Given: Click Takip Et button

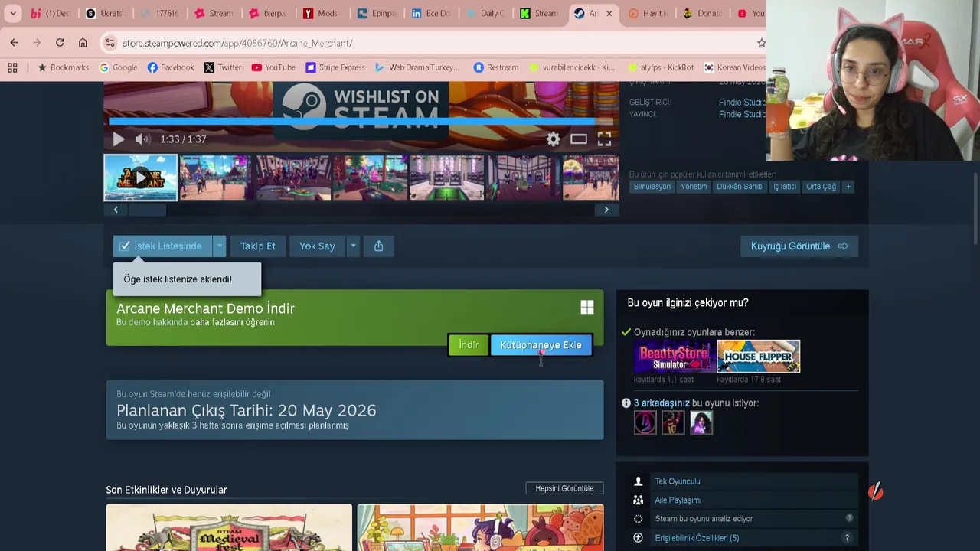Looking at the screenshot, I should [x=257, y=246].
